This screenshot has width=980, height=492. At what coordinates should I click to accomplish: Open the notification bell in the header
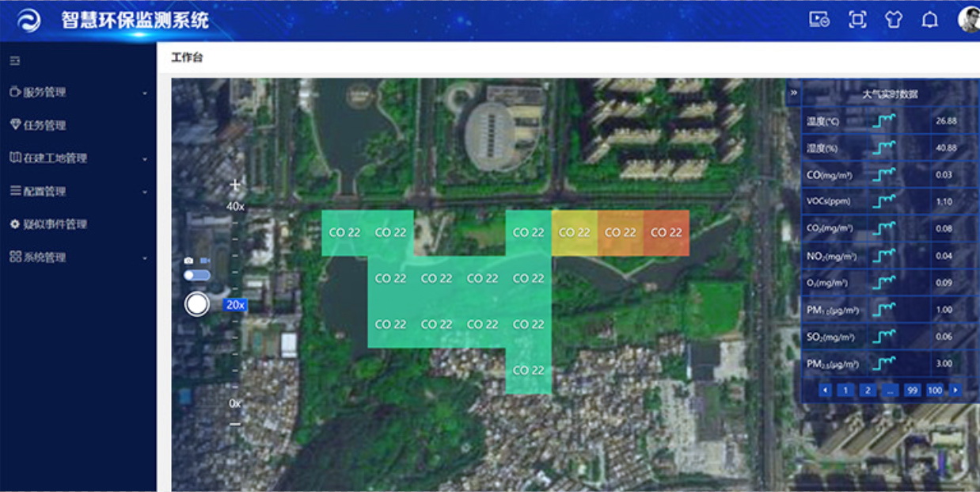coord(930,21)
